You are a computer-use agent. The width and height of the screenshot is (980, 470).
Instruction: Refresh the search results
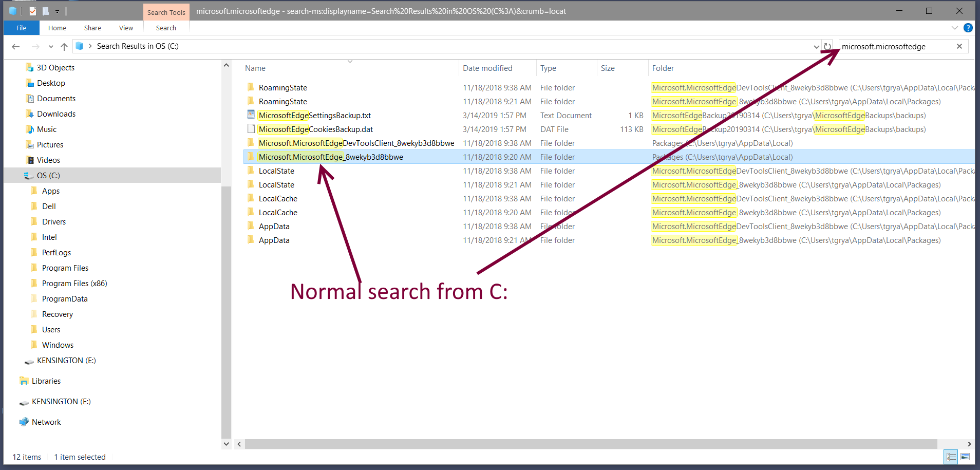click(827, 47)
